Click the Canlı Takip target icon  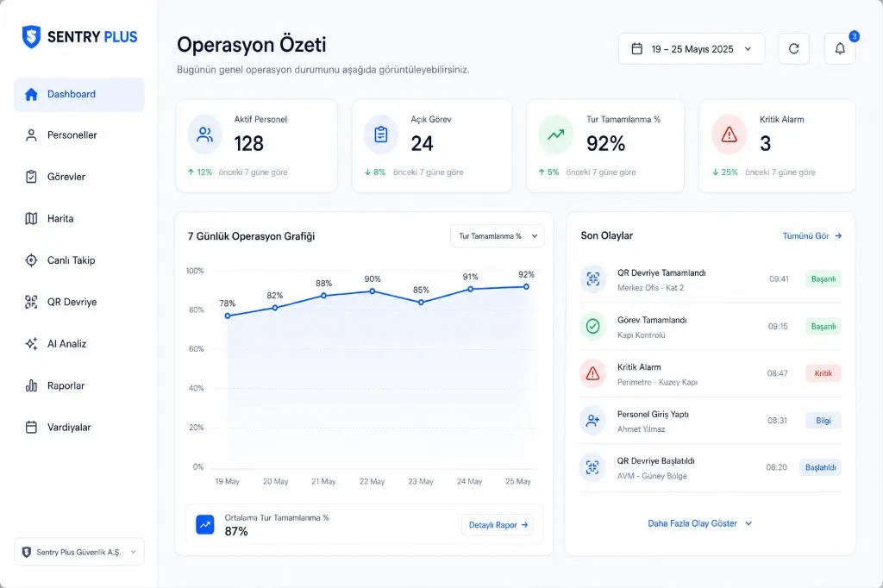[x=32, y=260]
